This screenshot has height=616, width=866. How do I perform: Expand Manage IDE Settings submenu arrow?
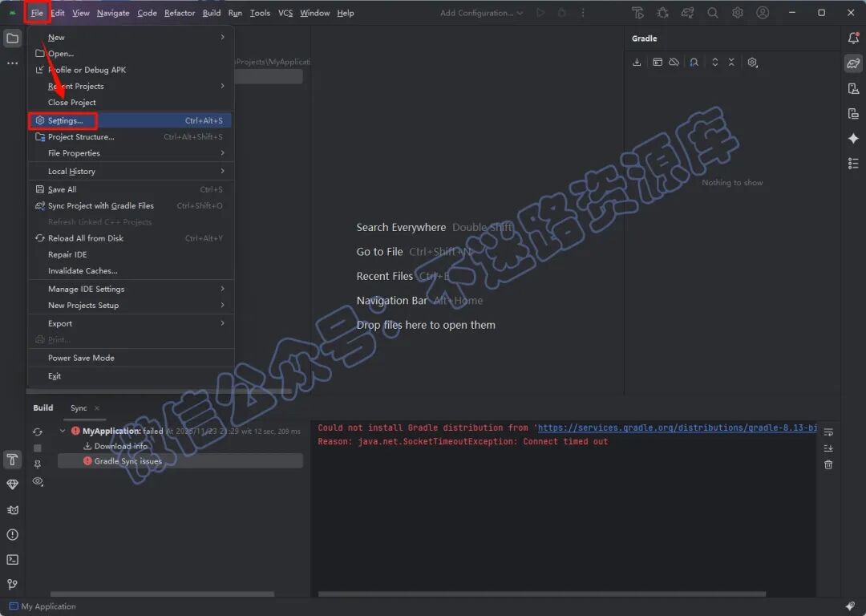point(223,289)
